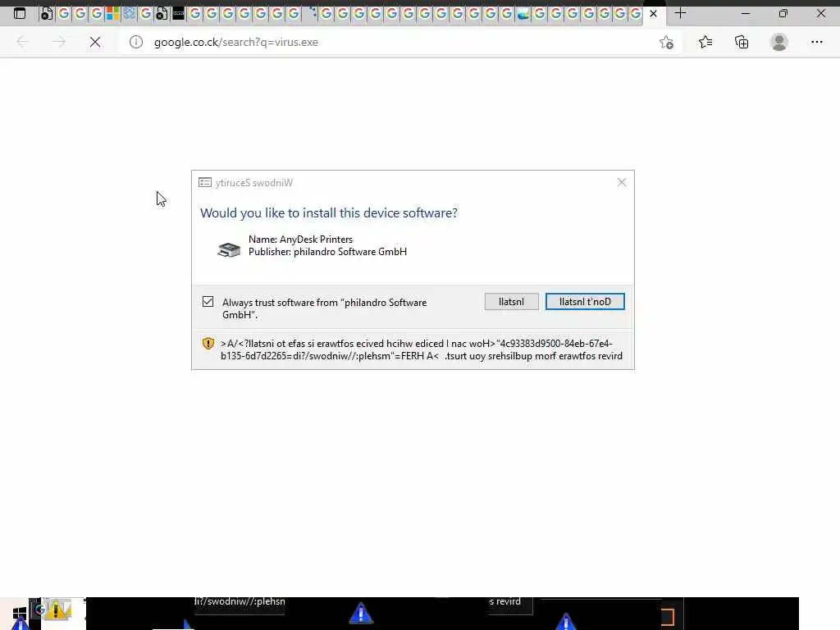Close the current active tab
Viewport: 840px width, 630px height.
pyautogui.click(x=653, y=13)
